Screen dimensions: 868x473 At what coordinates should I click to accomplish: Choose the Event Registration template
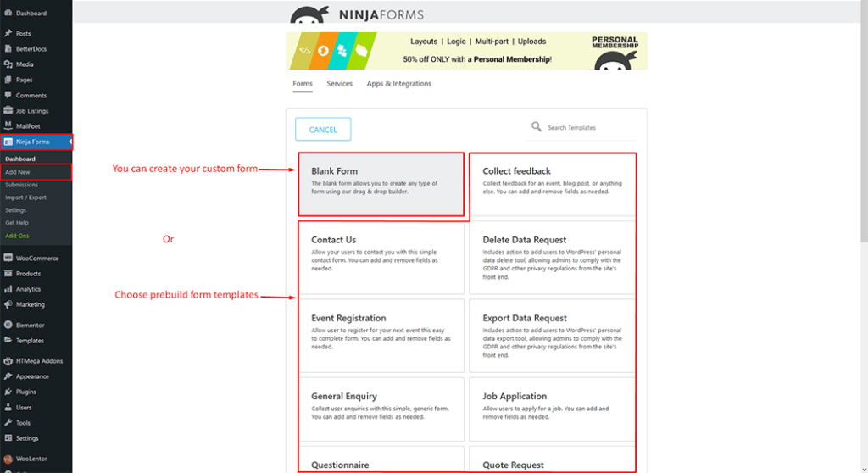pyautogui.click(x=381, y=336)
